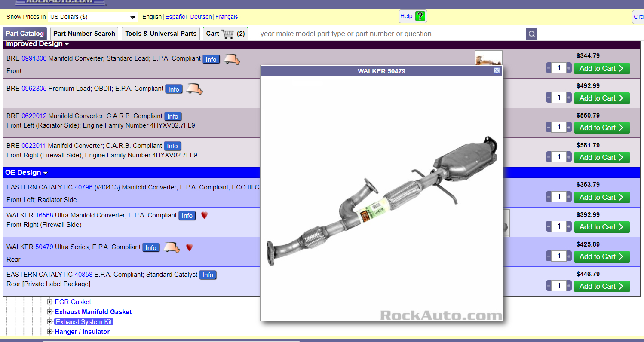Viewport: 644px width, 342px height.
Task: Open the Part Number Search tab
Action: click(84, 34)
